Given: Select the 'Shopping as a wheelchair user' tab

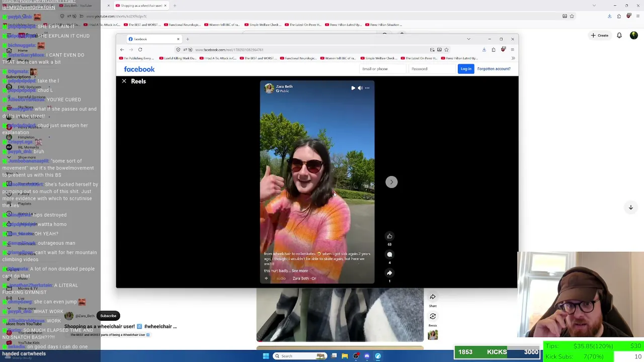Looking at the screenshot, I should click(140, 6).
